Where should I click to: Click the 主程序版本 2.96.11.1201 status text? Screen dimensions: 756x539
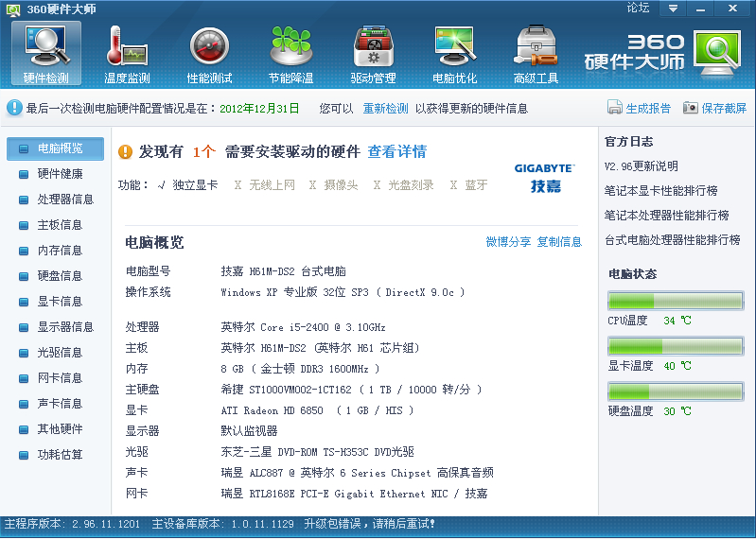(72, 524)
